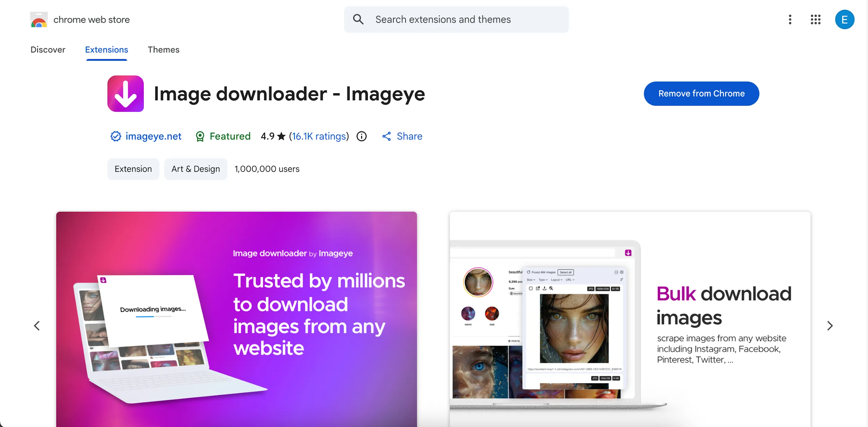Screen dimensions: 868x427
Task: Click the Art & Design category chip
Action: pyautogui.click(x=195, y=169)
